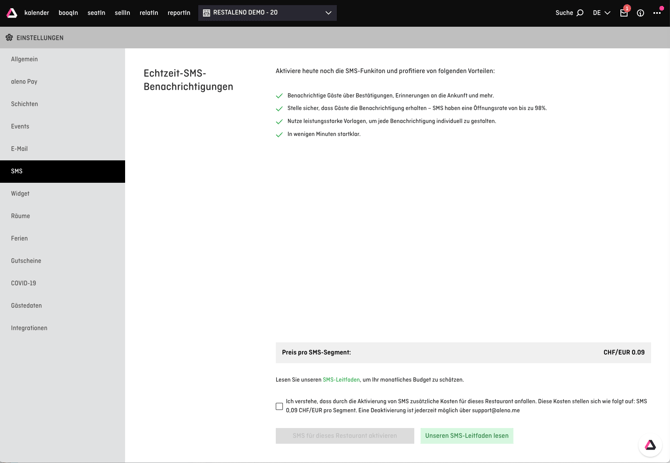Select Widget settings section
670x463 pixels.
tap(62, 193)
